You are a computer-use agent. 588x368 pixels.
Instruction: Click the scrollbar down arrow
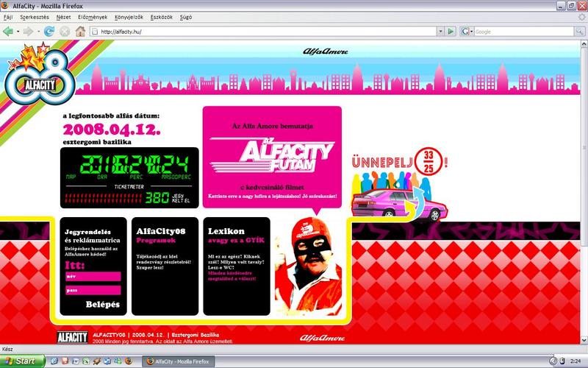click(584, 340)
